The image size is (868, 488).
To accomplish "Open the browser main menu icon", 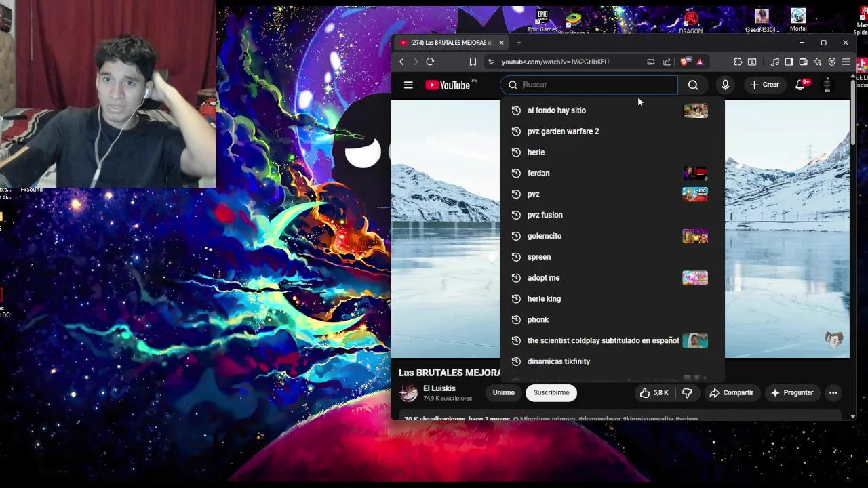I will [x=846, y=62].
